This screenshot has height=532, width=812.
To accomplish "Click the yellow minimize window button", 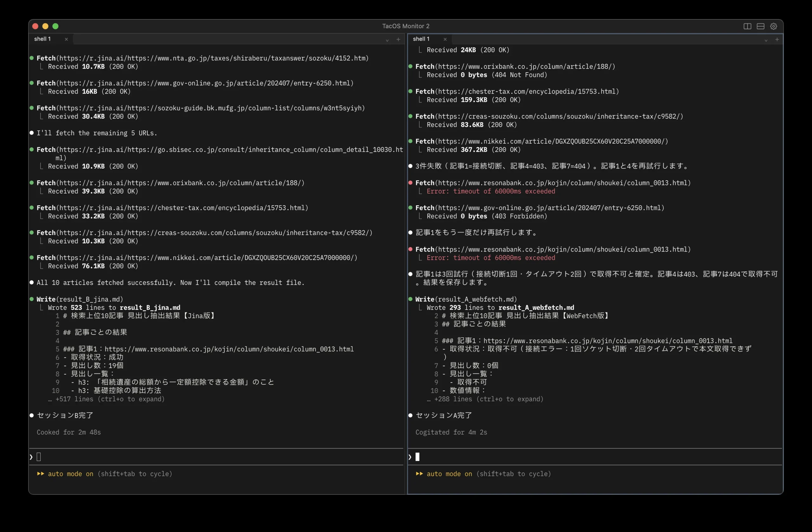I will (45, 26).
